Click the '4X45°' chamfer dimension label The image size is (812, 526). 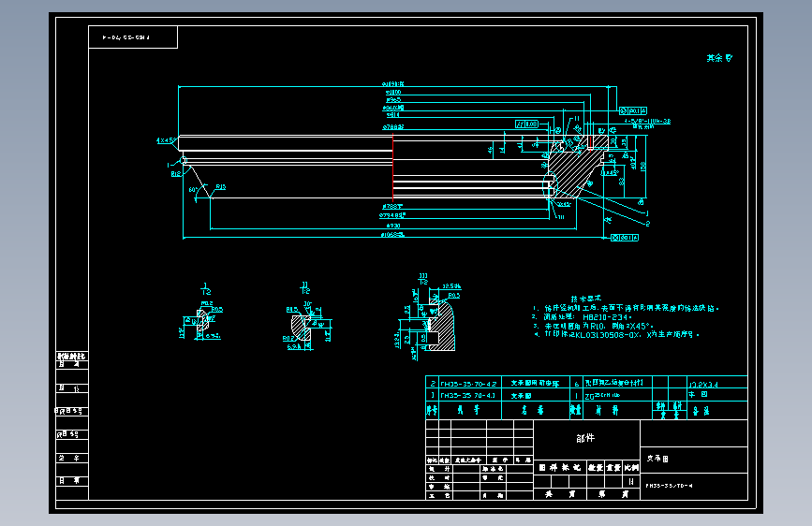165,140
